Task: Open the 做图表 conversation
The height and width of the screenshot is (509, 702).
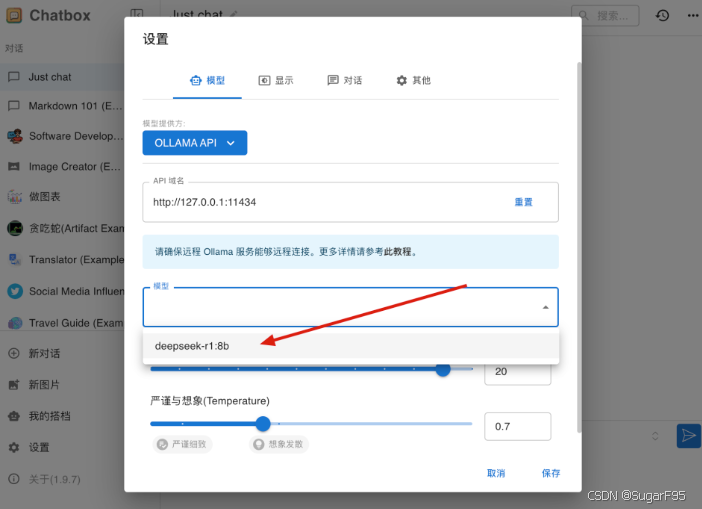Action: 62,197
